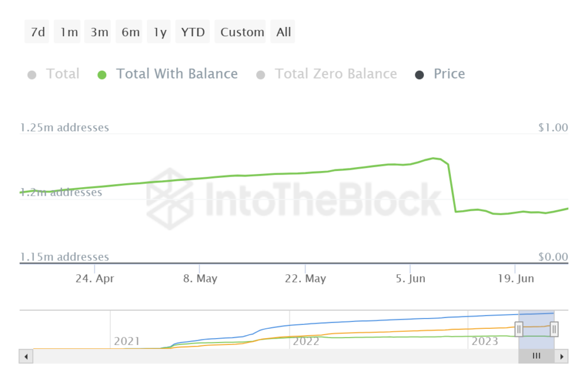The height and width of the screenshot is (392, 588).
Task: Show year-to-date with YTD button
Action: pyautogui.click(x=193, y=32)
